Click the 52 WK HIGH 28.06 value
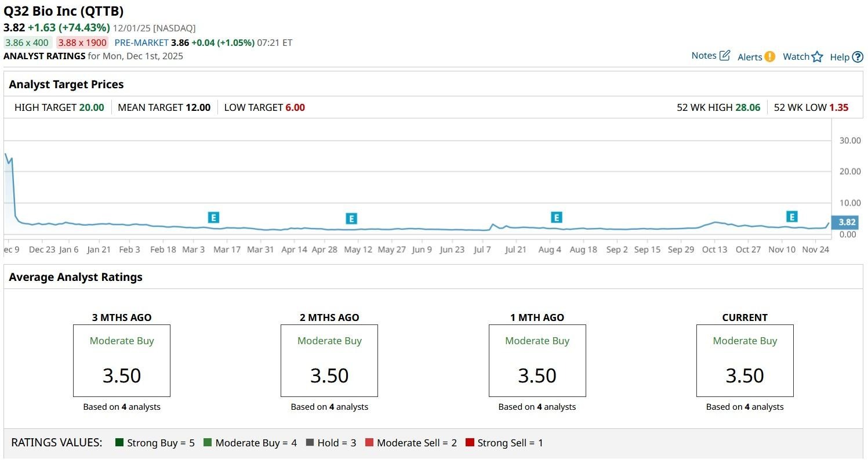This screenshot has height=462, width=868. tap(747, 107)
